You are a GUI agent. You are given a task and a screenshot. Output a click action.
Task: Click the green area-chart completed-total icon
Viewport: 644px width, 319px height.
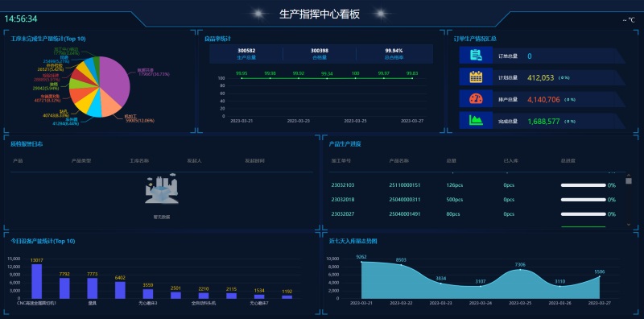[x=476, y=120]
